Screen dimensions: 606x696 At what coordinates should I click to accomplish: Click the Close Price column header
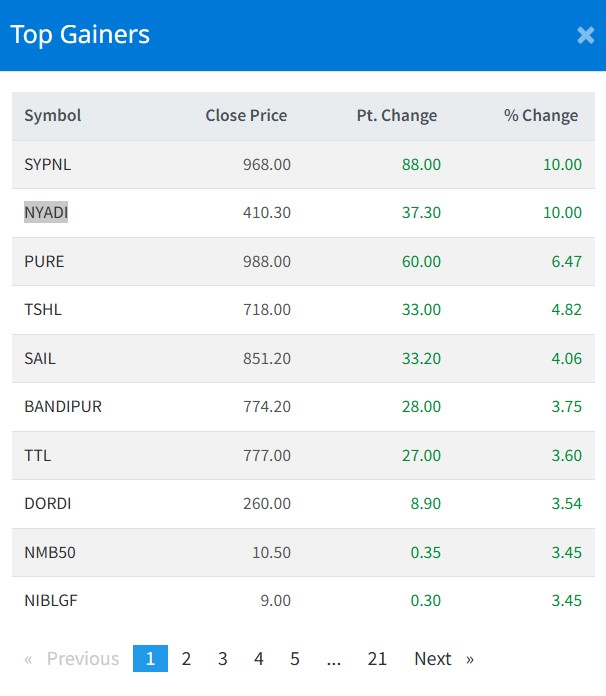coord(246,115)
